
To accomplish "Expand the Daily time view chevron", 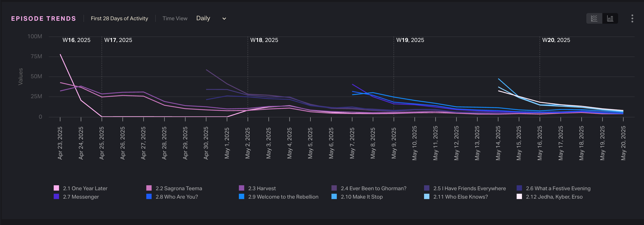I will pyautogui.click(x=224, y=19).
